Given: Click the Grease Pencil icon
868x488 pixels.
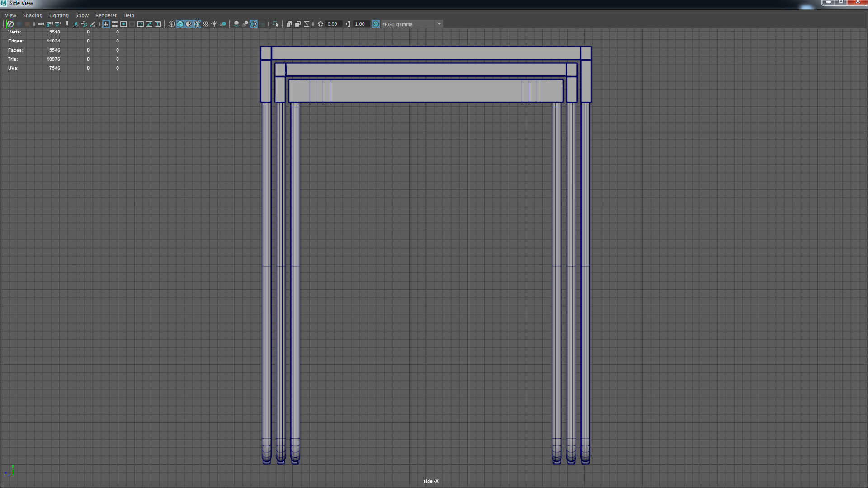Looking at the screenshot, I should [x=93, y=24].
